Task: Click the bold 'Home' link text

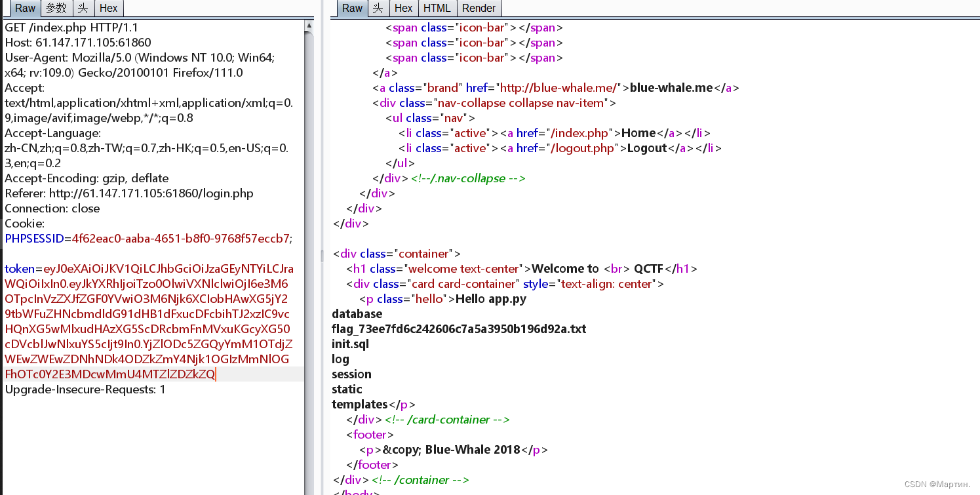Action: tap(638, 133)
